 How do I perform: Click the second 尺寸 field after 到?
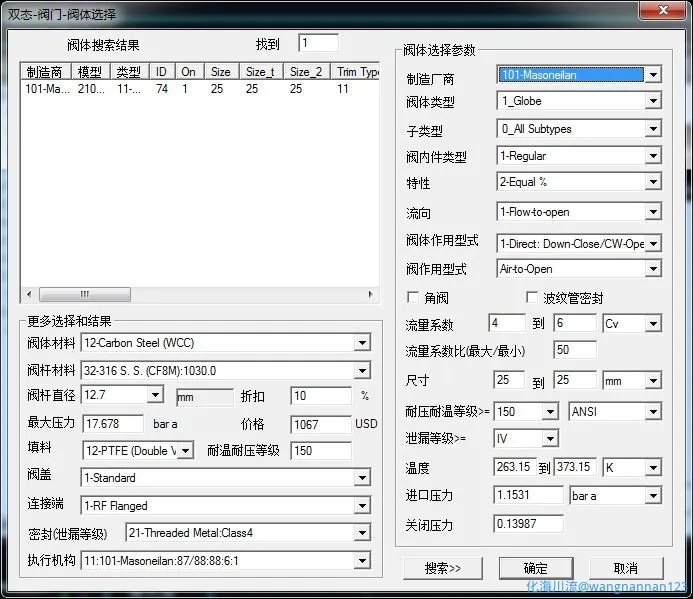[x=575, y=380]
